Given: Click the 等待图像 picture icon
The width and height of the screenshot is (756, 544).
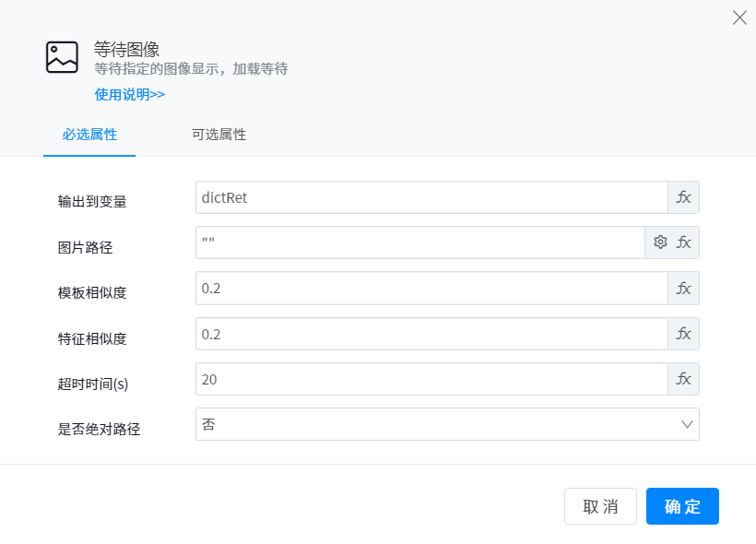Looking at the screenshot, I should [x=62, y=57].
